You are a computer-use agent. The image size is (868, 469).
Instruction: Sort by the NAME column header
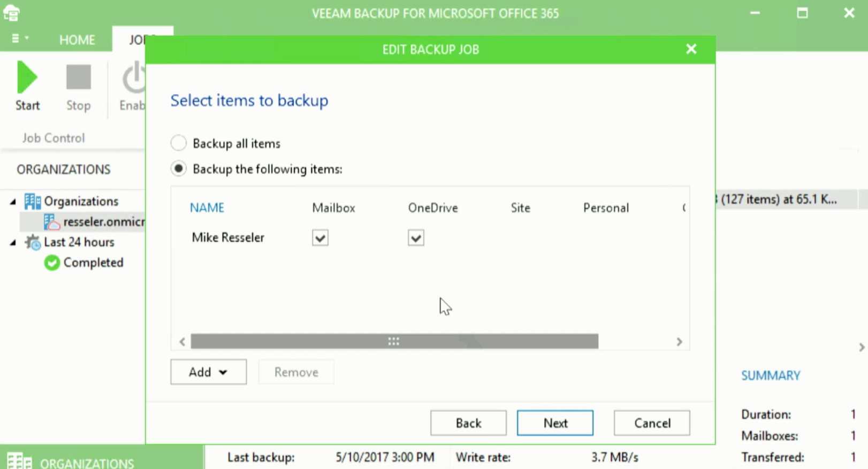click(x=207, y=207)
